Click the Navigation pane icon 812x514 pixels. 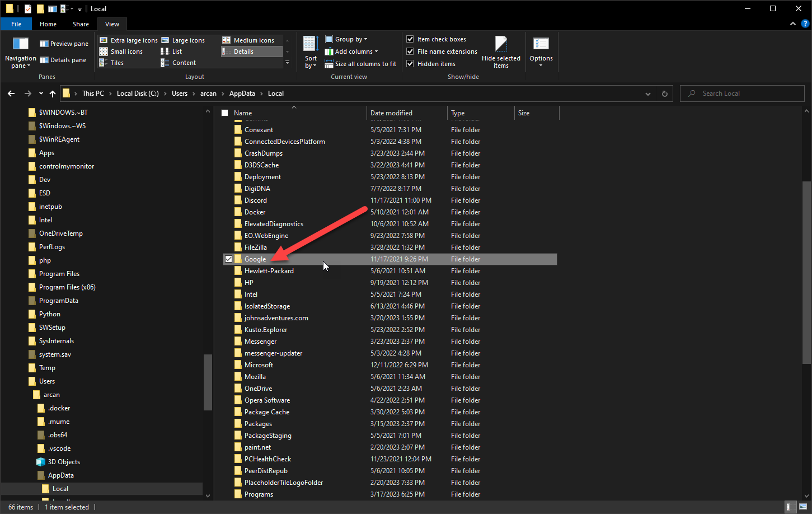(x=20, y=44)
